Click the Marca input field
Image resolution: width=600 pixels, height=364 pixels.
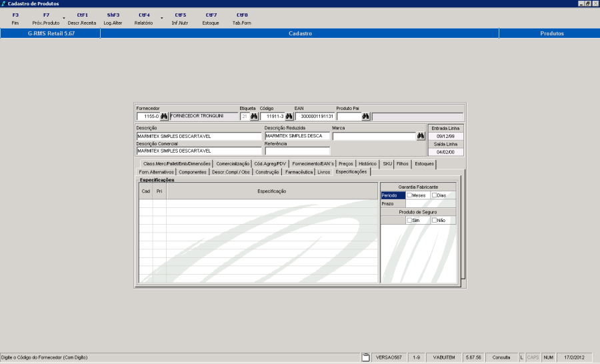tap(374, 136)
